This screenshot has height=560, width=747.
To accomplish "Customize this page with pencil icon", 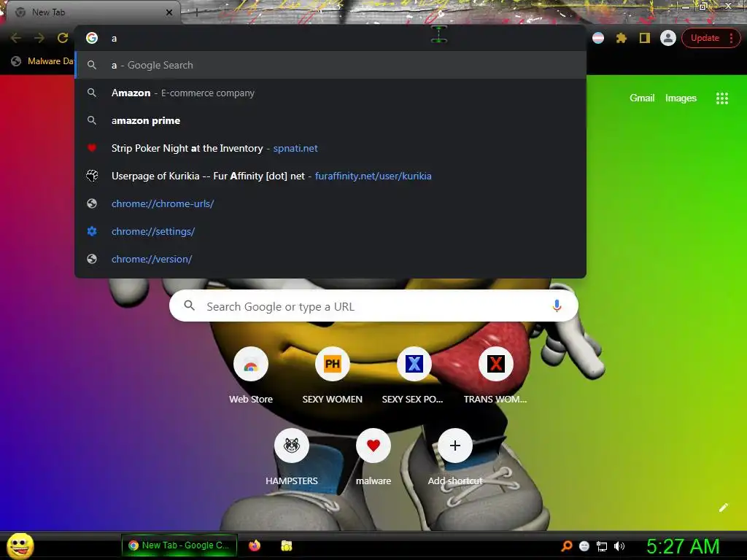I will pos(723,507).
